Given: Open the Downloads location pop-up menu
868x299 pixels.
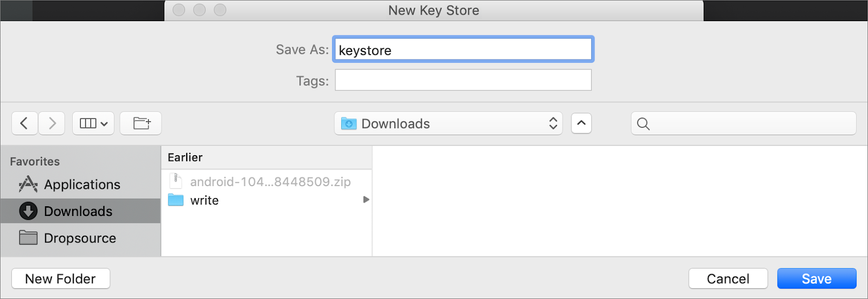Looking at the screenshot, I should point(448,124).
